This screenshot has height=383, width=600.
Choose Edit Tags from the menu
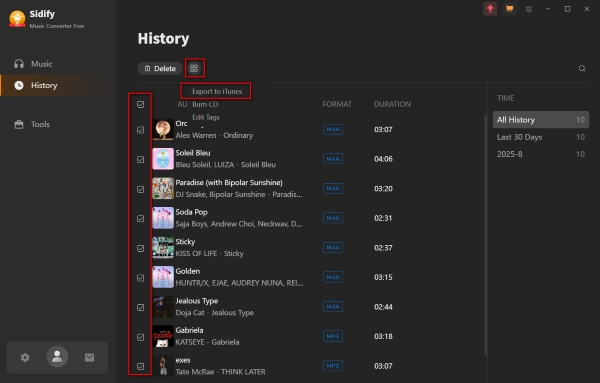[206, 117]
